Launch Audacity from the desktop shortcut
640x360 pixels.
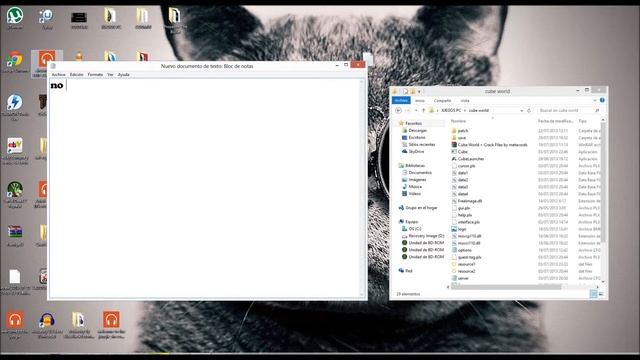point(47,320)
